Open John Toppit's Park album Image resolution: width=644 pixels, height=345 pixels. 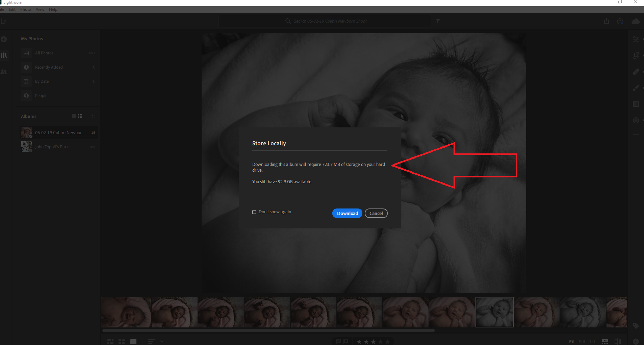[x=58, y=147]
